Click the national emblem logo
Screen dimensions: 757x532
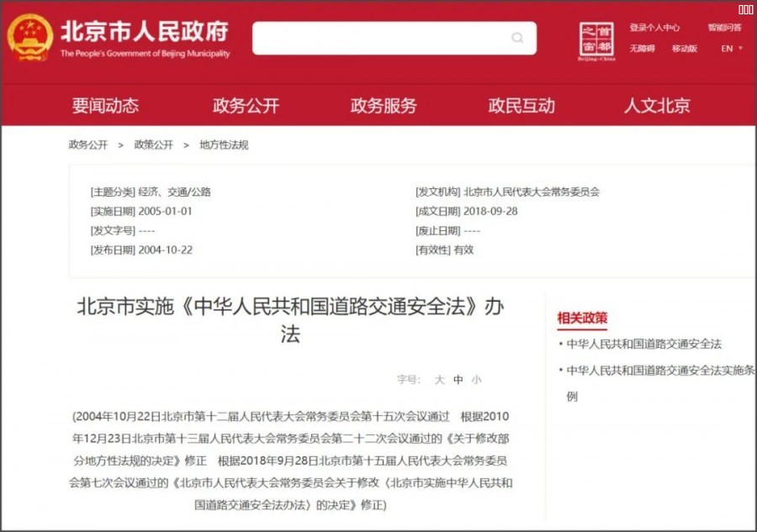(x=30, y=38)
